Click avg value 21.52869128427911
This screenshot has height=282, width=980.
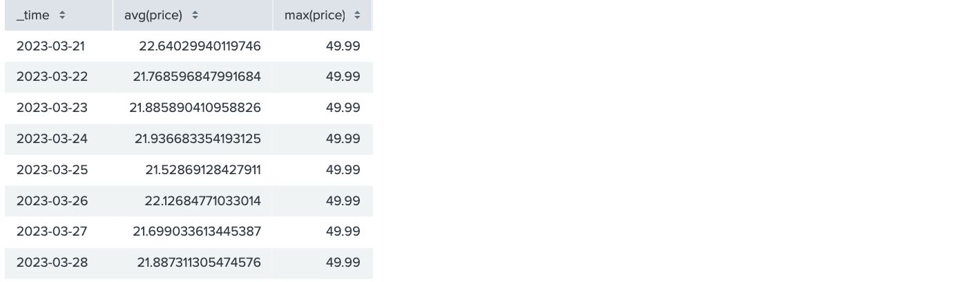click(x=203, y=170)
